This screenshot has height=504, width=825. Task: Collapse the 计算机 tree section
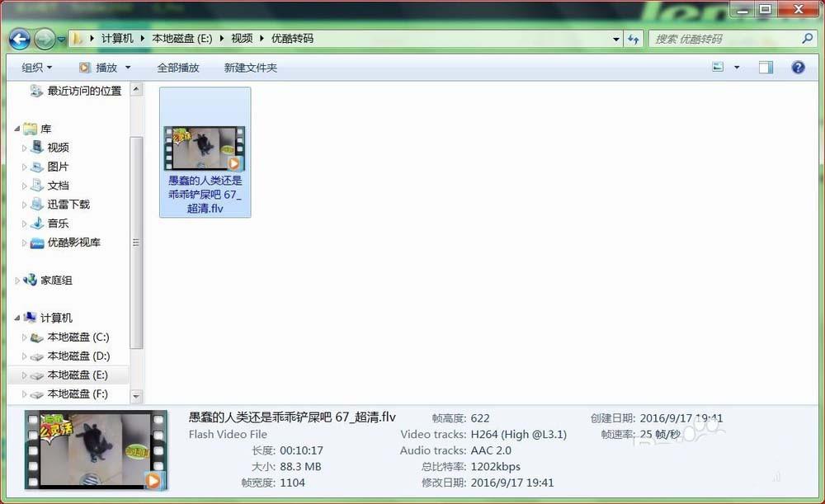point(18,318)
